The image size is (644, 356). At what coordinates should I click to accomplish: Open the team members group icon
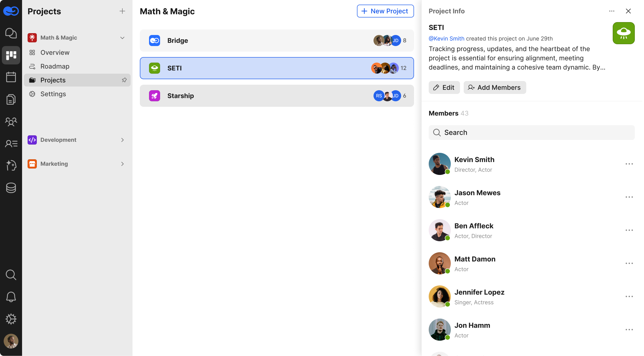point(11,122)
